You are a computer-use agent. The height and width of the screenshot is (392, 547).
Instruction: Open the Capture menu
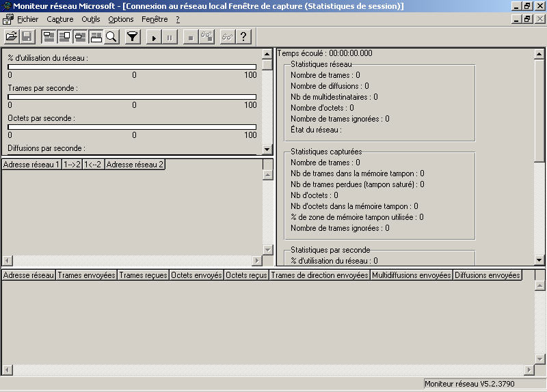[x=60, y=19]
